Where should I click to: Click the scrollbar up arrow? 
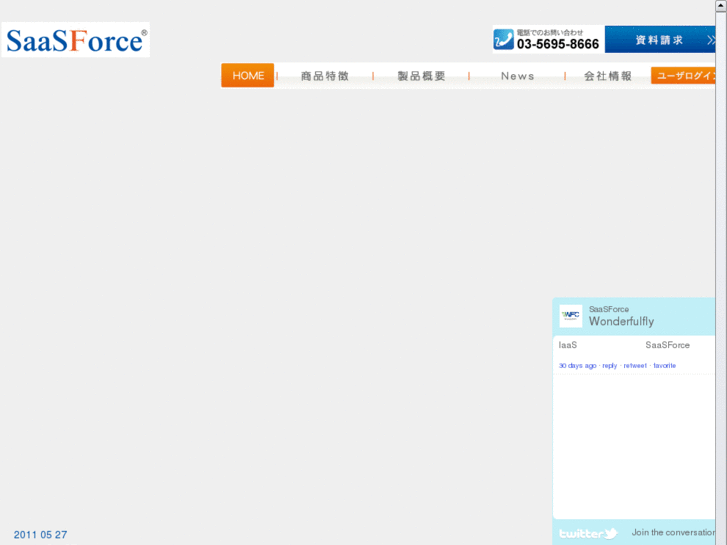[721, 6]
